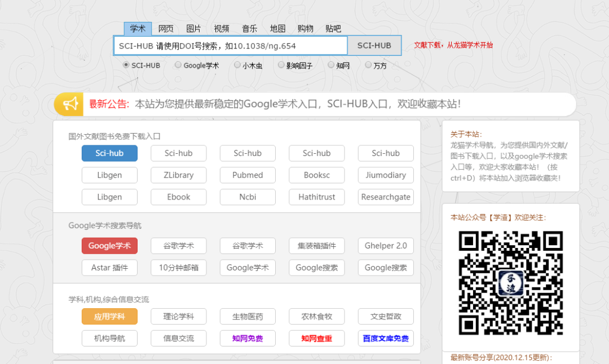The width and height of the screenshot is (609, 364).
Task: Select the SCI-HUB radio button
Action: click(126, 65)
